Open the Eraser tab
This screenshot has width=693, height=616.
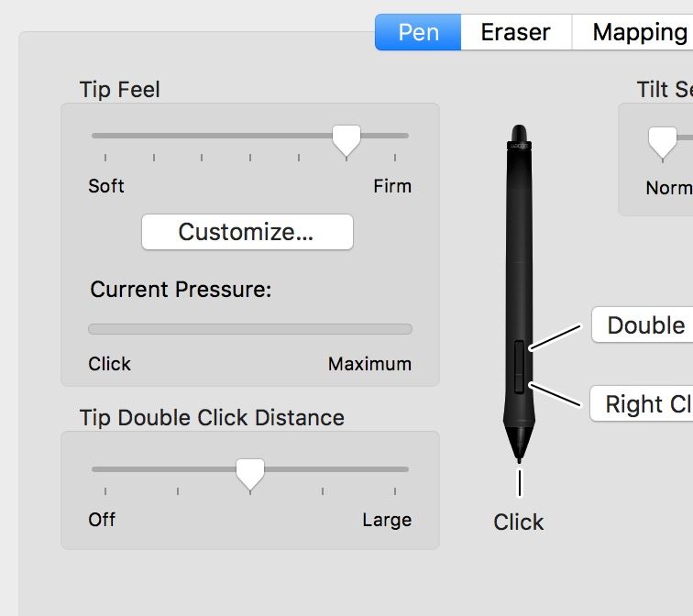pyautogui.click(x=515, y=33)
